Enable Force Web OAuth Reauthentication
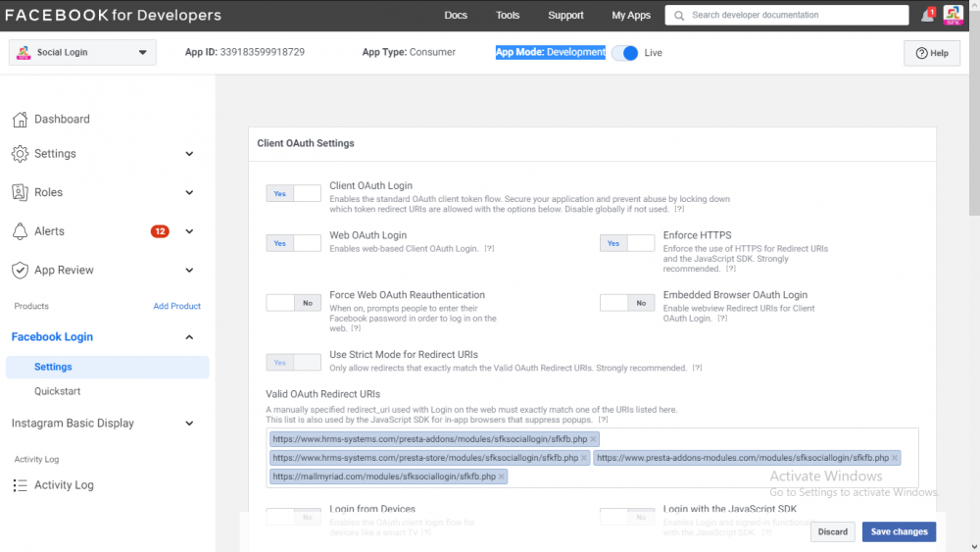980x552 pixels. (x=293, y=303)
